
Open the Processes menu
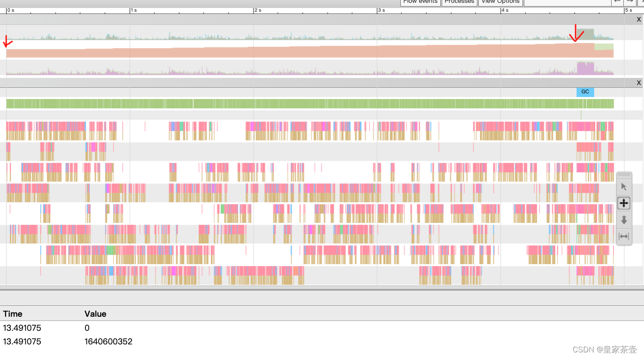460,2
